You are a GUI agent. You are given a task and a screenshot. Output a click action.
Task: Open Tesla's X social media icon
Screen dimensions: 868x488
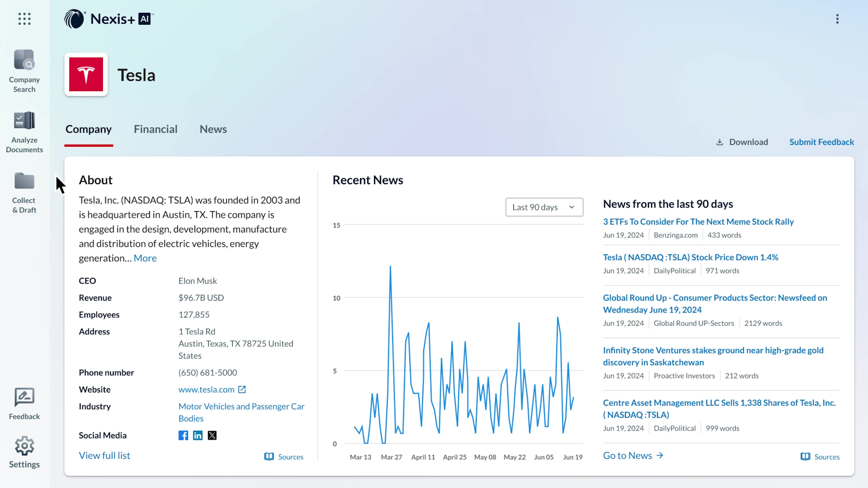coord(212,435)
